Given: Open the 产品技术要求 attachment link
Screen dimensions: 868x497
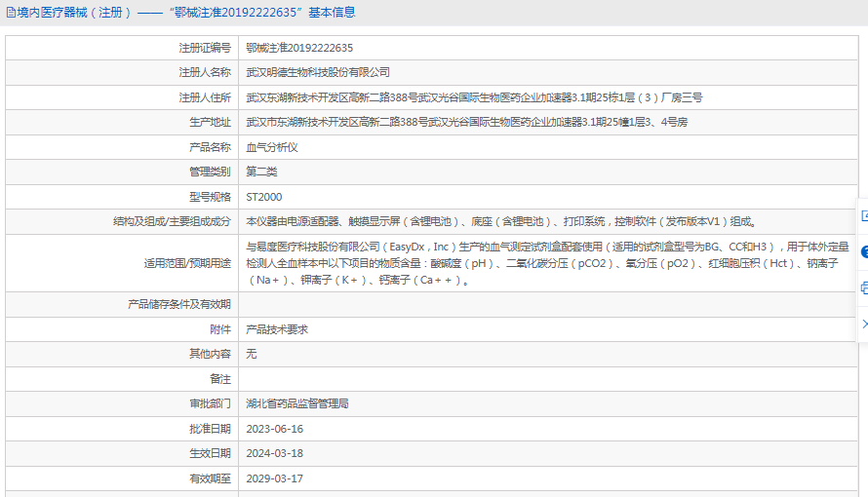Looking at the screenshot, I should (276, 329).
